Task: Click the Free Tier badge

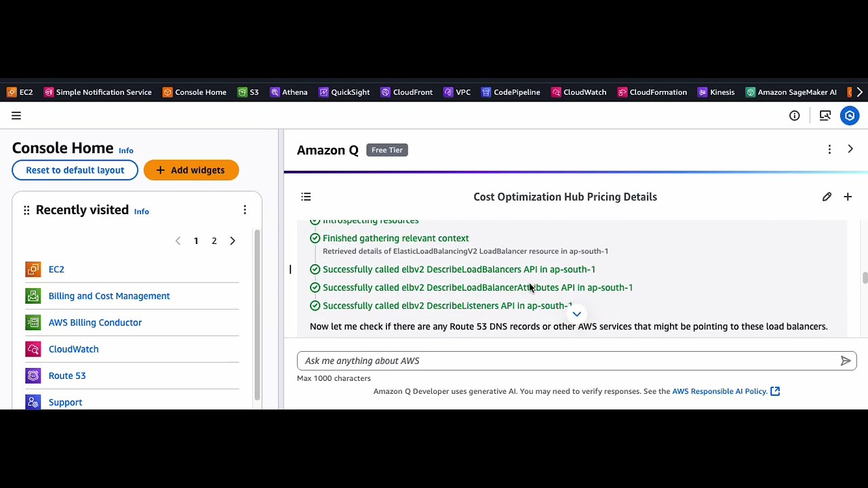Action: [387, 150]
